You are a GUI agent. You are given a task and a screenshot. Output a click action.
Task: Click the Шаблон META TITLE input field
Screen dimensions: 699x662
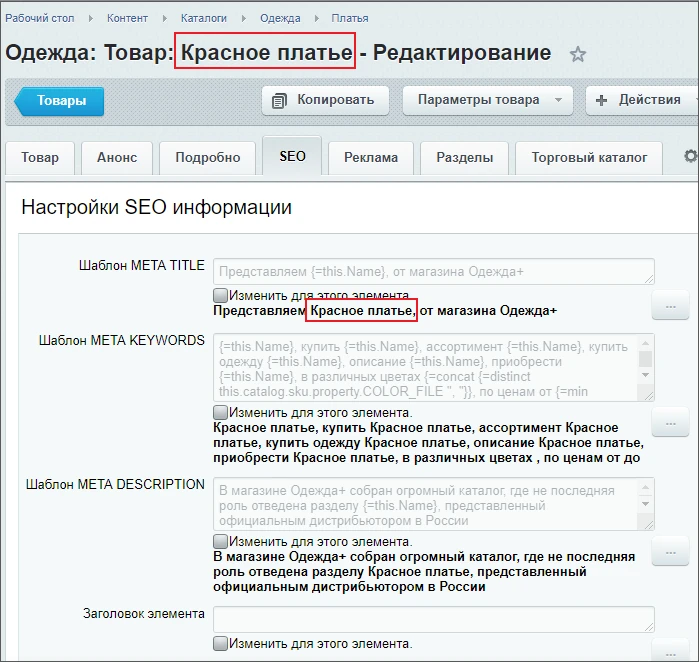[x=434, y=271]
